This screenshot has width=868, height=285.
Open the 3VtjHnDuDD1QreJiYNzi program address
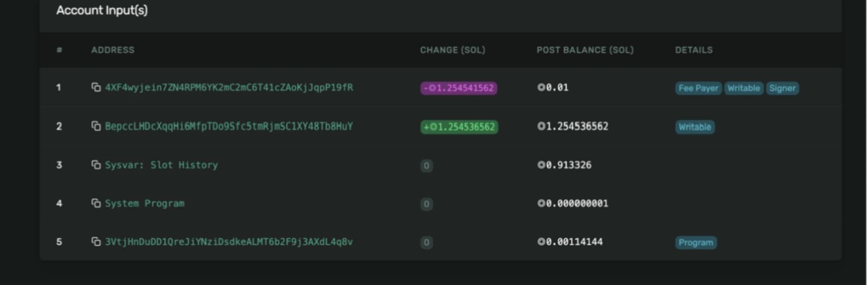229,242
